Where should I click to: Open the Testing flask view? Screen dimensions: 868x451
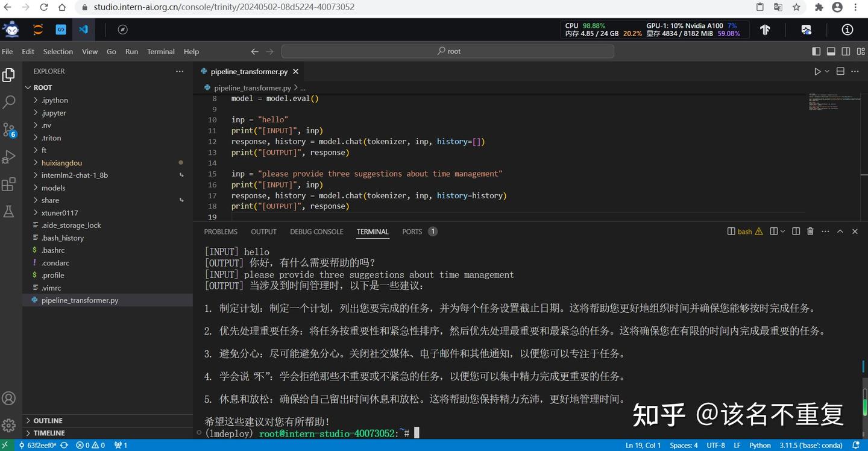coord(8,212)
